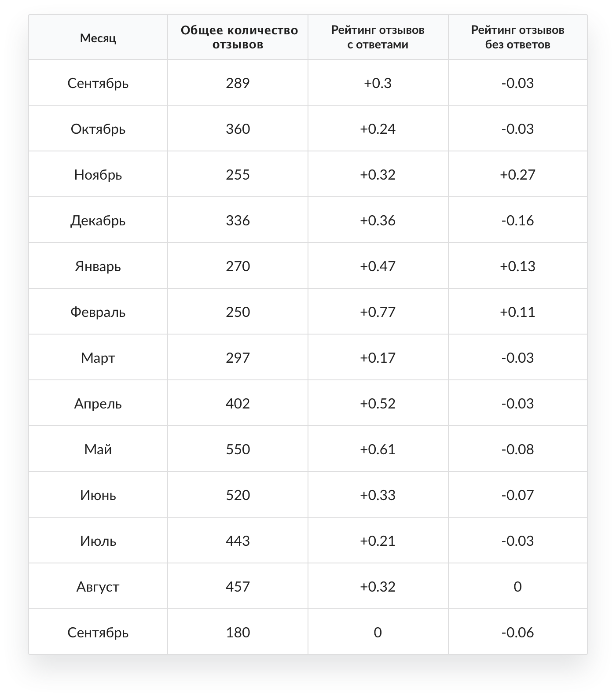Select the "Октябрь" month cell
This screenshot has height=699, width=616.
98,129
